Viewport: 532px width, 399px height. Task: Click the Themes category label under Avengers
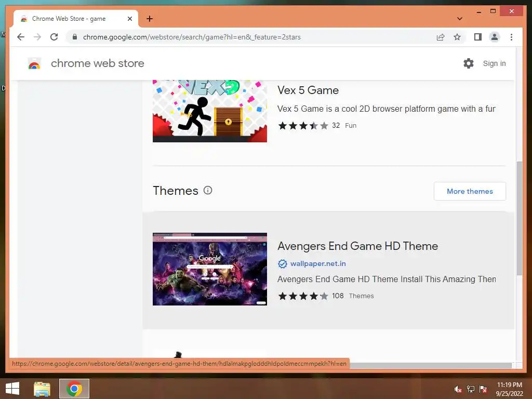pos(362,296)
